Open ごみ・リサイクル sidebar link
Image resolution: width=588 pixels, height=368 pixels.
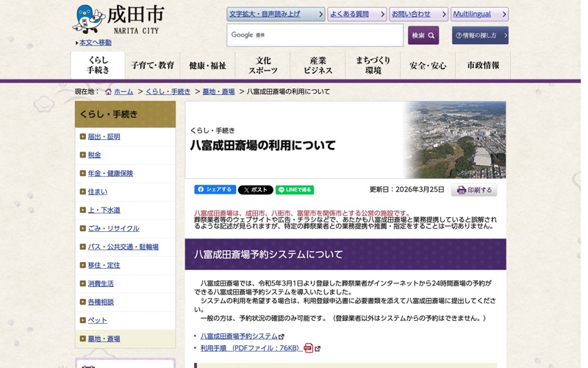point(114,228)
